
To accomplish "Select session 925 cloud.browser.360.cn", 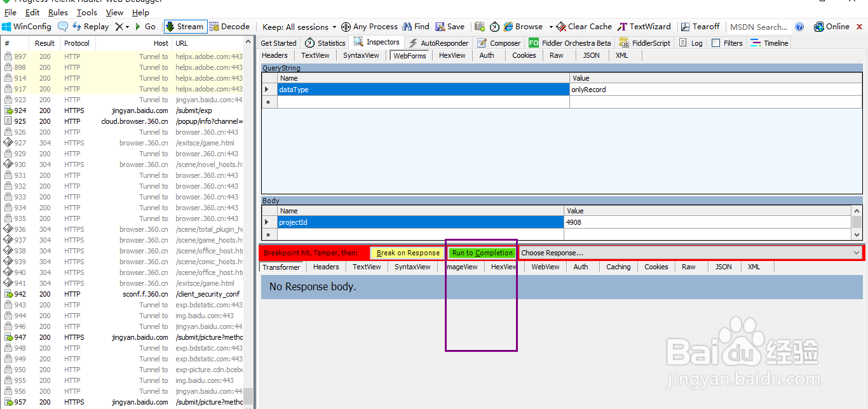I will [x=123, y=121].
